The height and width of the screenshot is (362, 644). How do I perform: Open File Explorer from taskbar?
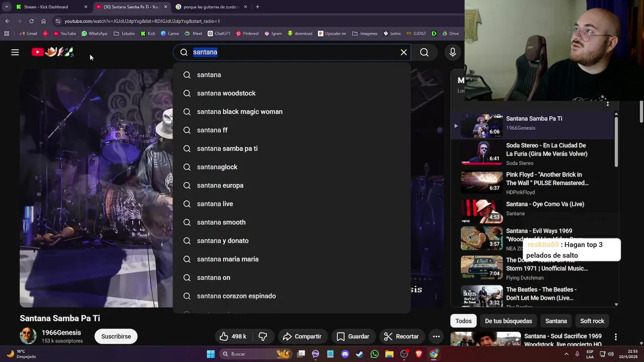(389, 354)
